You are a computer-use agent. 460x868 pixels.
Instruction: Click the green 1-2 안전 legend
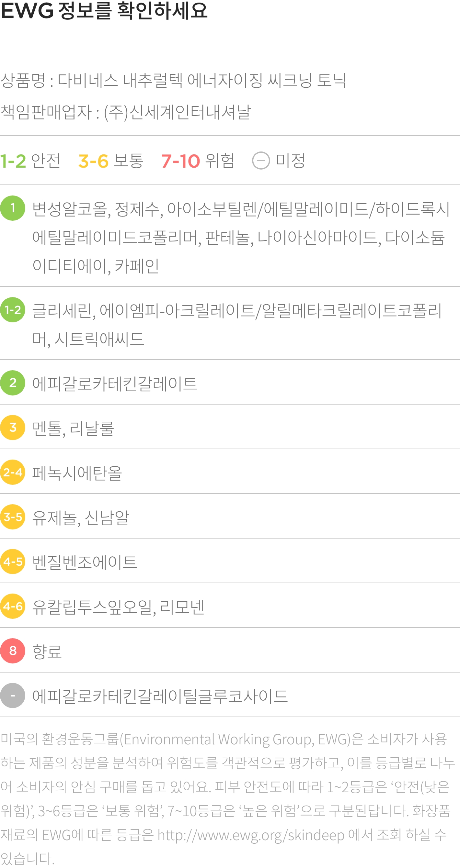pyautogui.click(x=30, y=161)
